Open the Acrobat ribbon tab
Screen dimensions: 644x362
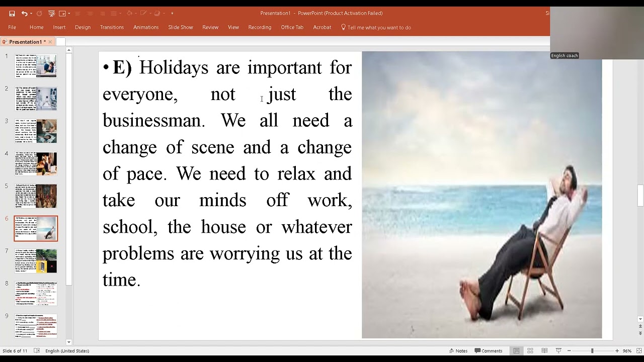pos(322,27)
